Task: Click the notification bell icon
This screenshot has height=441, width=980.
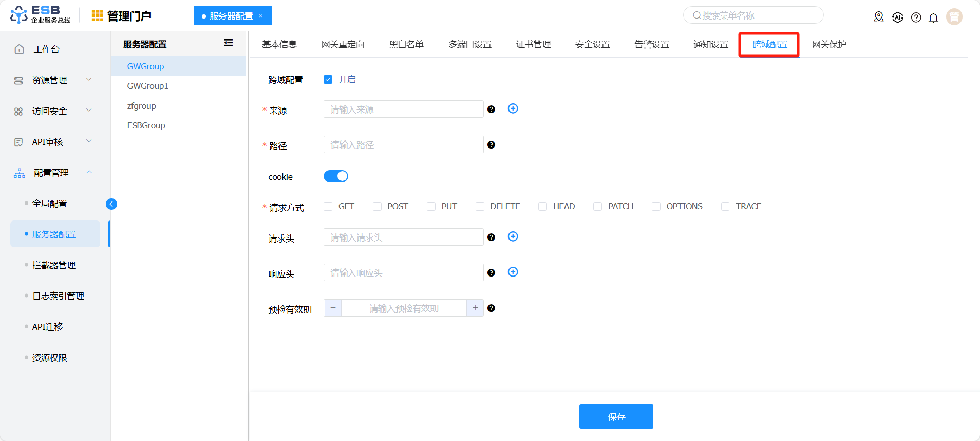Action: click(x=933, y=17)
